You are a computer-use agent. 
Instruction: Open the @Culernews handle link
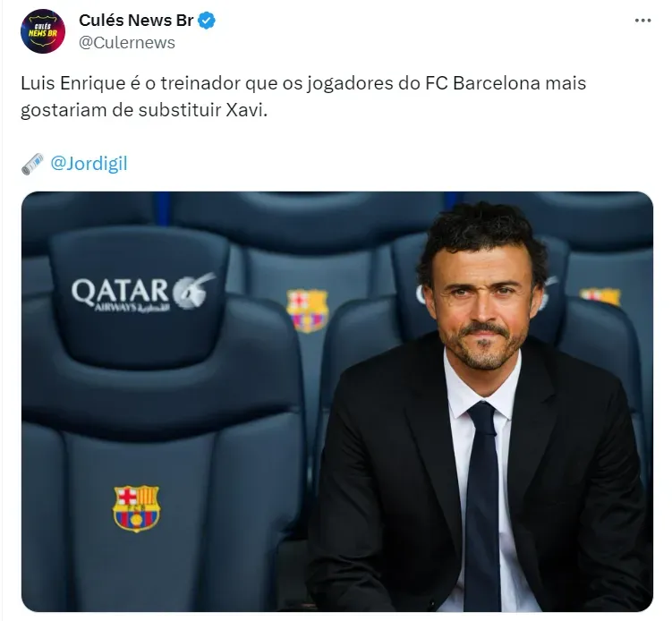[127, 42]
